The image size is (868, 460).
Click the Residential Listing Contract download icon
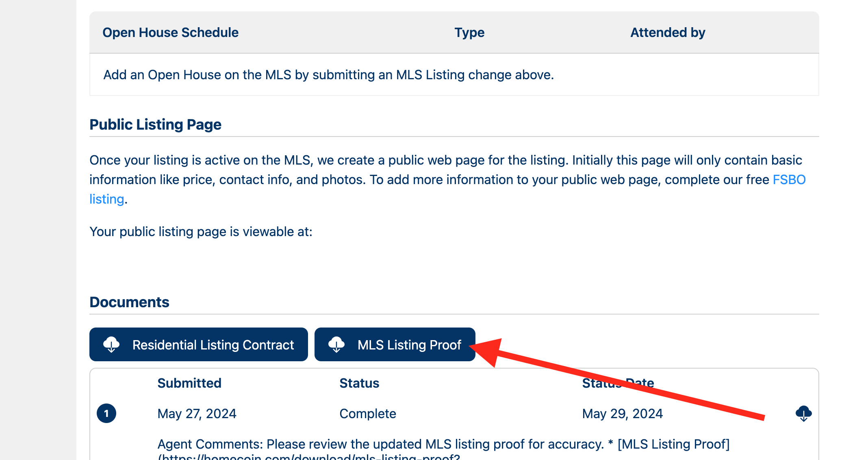pyautogui.click(x=111, y=345)
